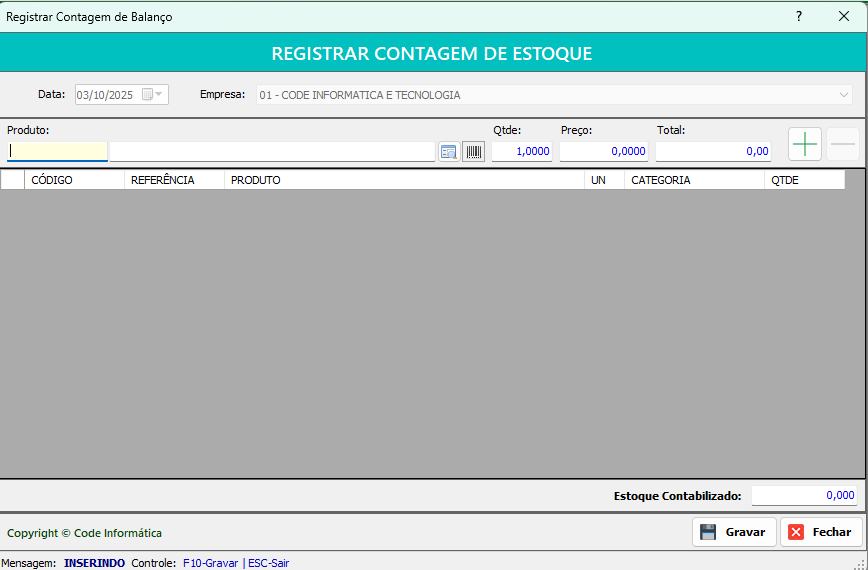Click the Preço price field
This screenshot has height=570, width=868.
[604, 151]
